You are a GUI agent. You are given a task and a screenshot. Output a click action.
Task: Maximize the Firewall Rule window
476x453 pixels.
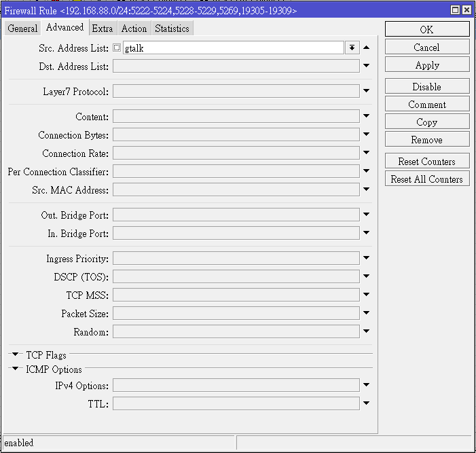[x=455, y=10]
